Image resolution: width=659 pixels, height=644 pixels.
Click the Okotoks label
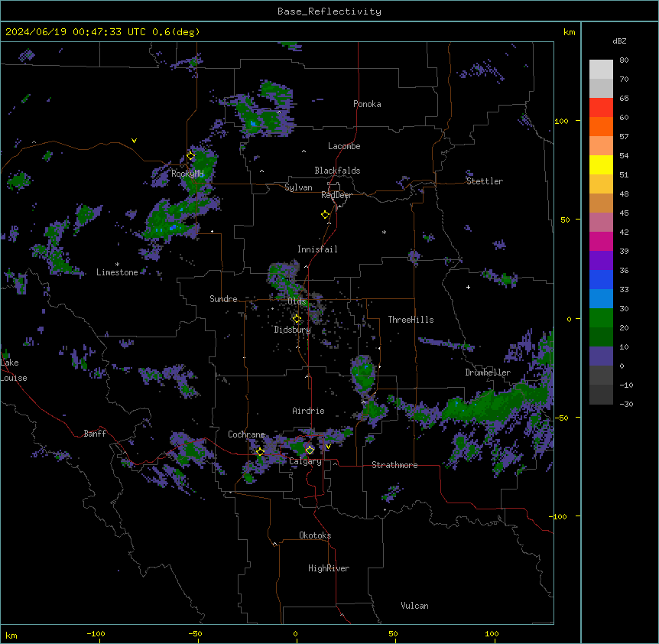(315, 535)
